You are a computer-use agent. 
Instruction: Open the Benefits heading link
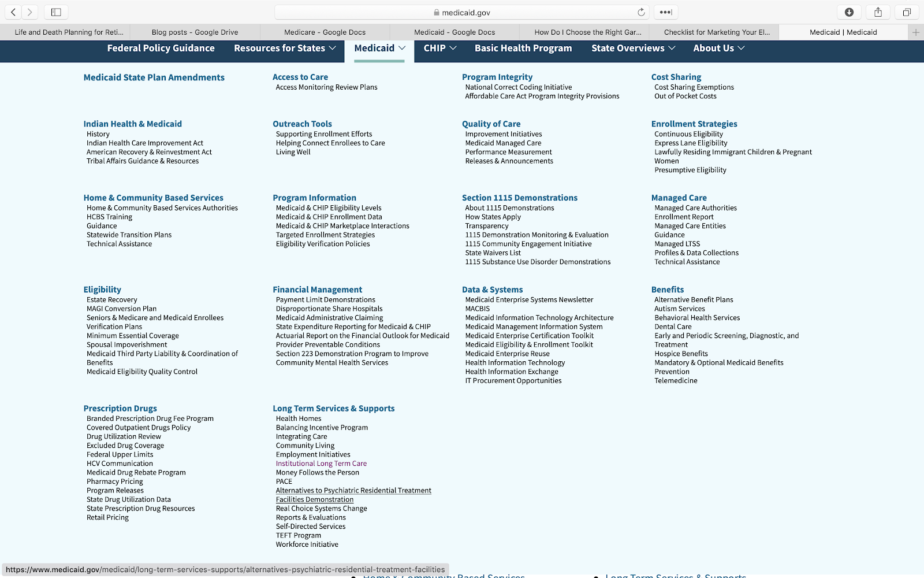coord(668,290)
